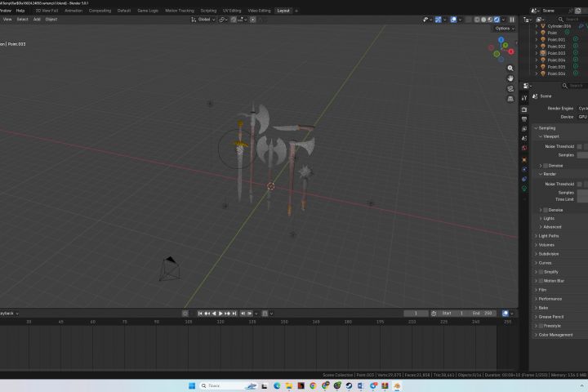Click the camera object in viewport
Screen dimensions: 588x392
170,269
